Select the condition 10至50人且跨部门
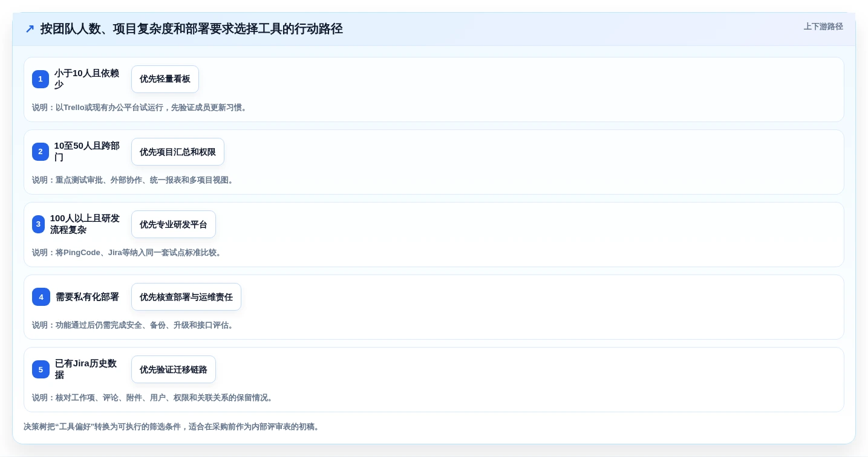Image resolution: width=868 pixels, height=457 pixels. tap(87, 152)
